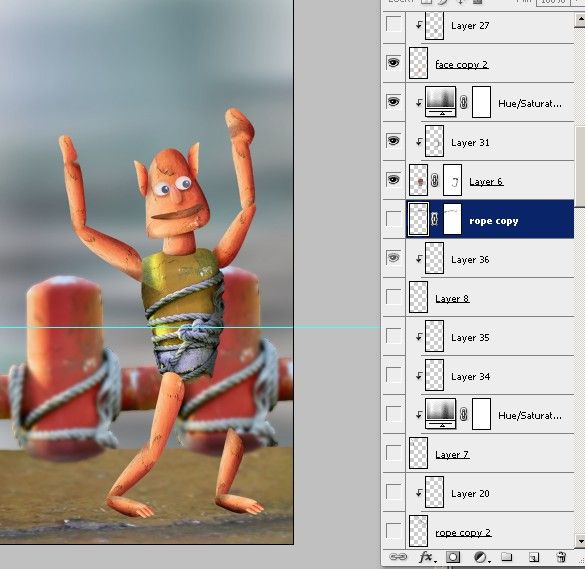Select the layer named Layer 34
Viewport: 585px width, 569px height.
coord(470,376)
